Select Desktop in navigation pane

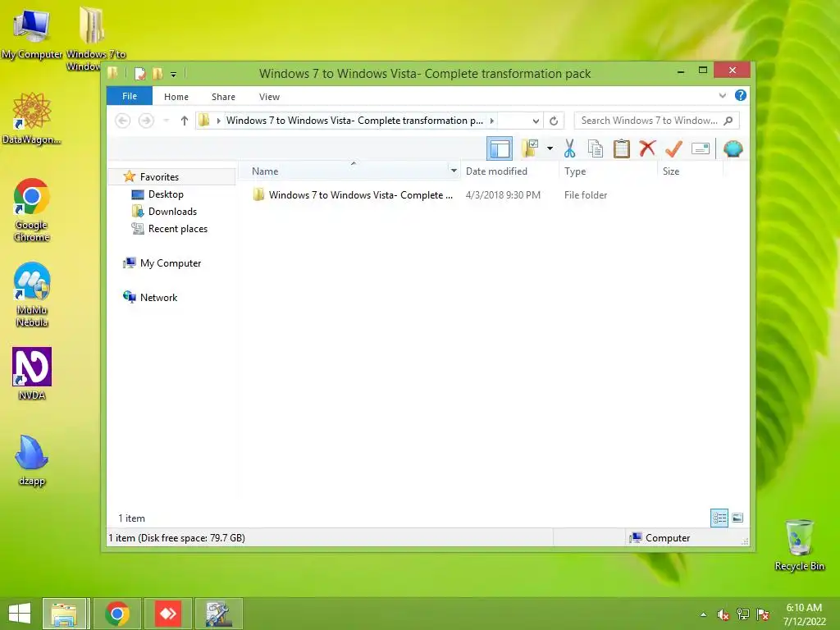[x=166, y=194]
